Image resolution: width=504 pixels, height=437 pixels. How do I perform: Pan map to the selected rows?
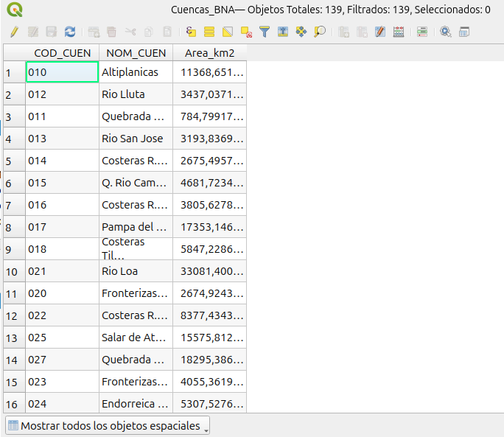click(301, 32)
